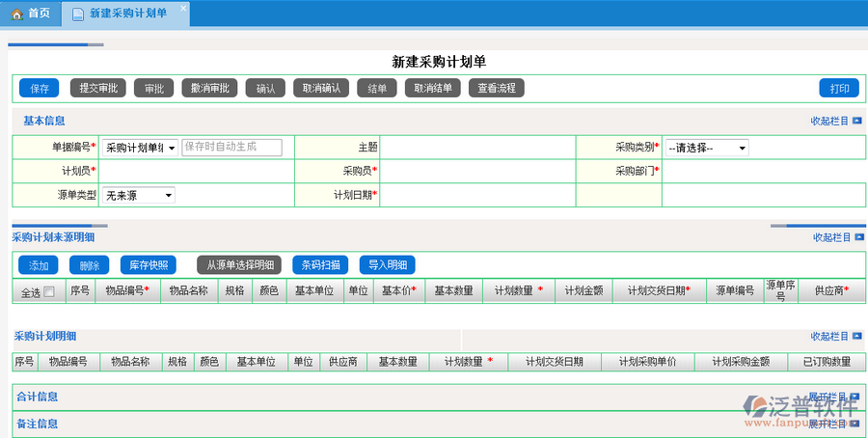Viewport: 868px width, 438px height.
Task: Open the 采购计划单编号 dropdown
Action: pyautogui.click(x=140, y=148)
